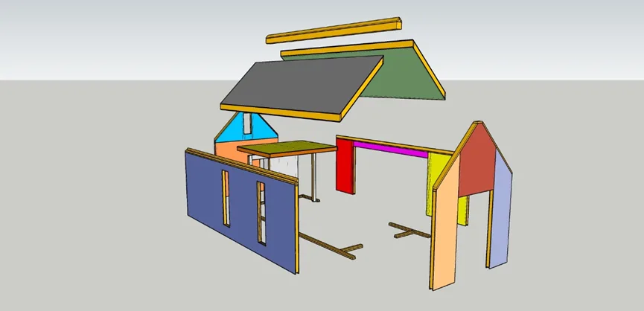Select the floating yellow ridge beam on top
The image size is (644, 311).
pyautogui.click(x=334, y=31)
